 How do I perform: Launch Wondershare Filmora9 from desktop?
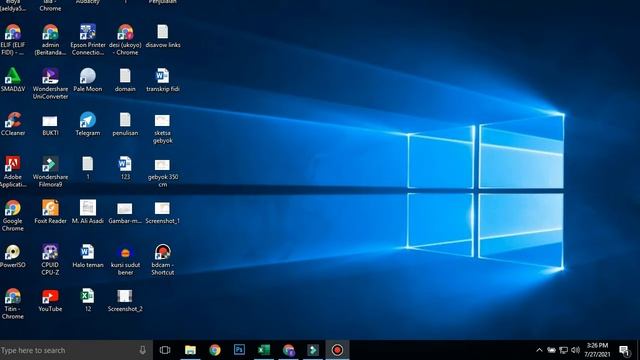[x=50, y=172]
